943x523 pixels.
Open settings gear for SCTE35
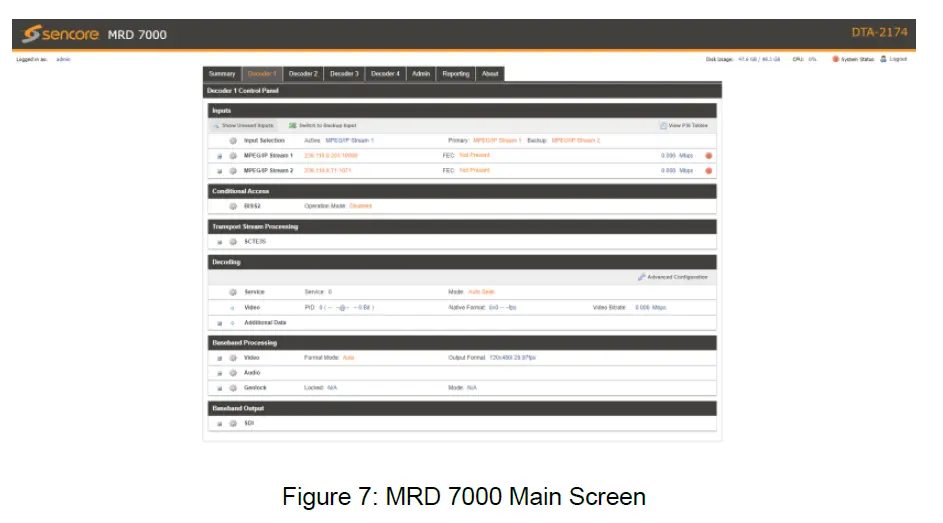coord(233,242)
